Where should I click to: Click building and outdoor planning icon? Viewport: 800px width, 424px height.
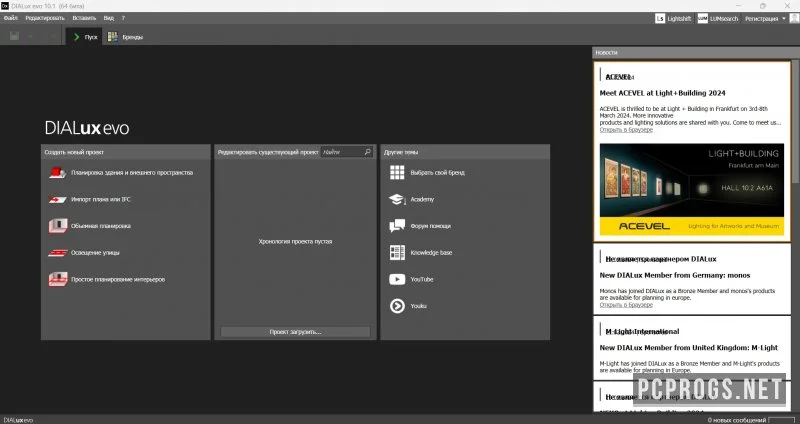coord(58,172)
